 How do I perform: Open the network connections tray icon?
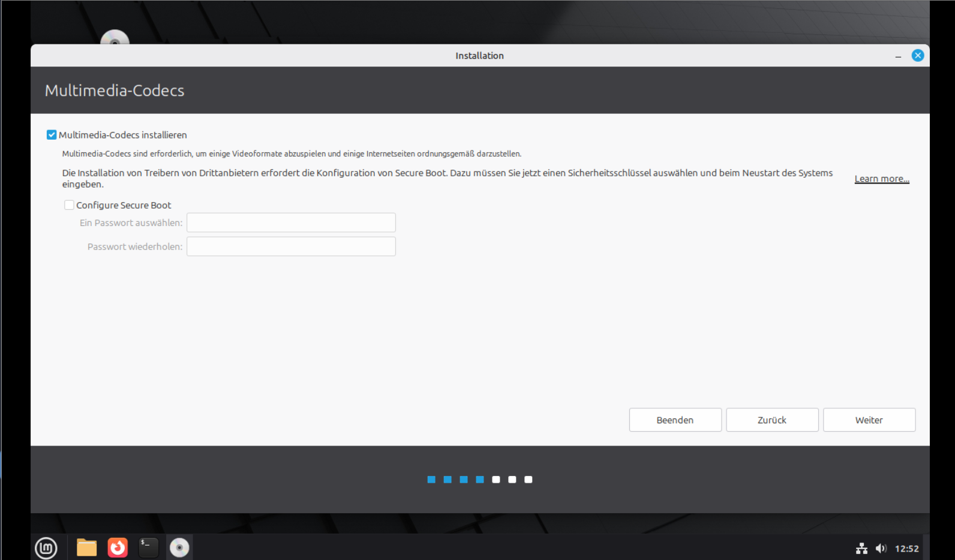click(861, 548)
